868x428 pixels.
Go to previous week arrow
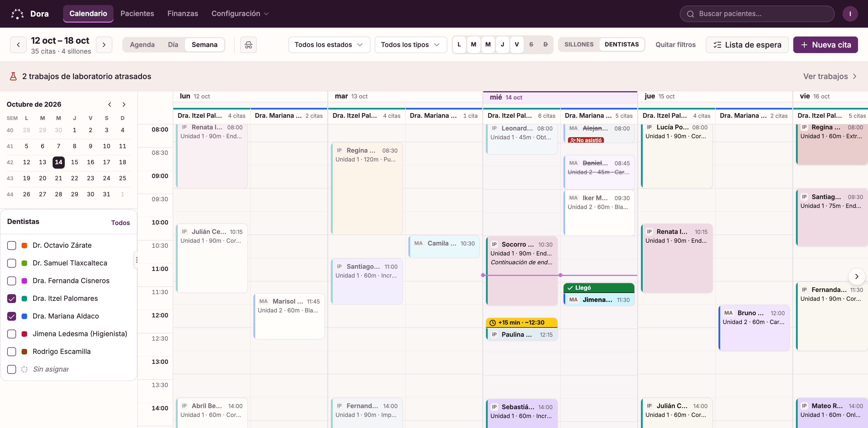pyautogui.click(x=18, y=45)
